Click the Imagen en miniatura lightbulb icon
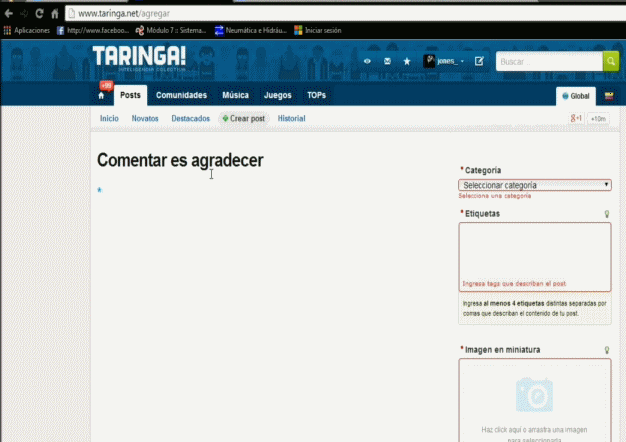This screenshot has width=626, height=442. coord(607,350)
